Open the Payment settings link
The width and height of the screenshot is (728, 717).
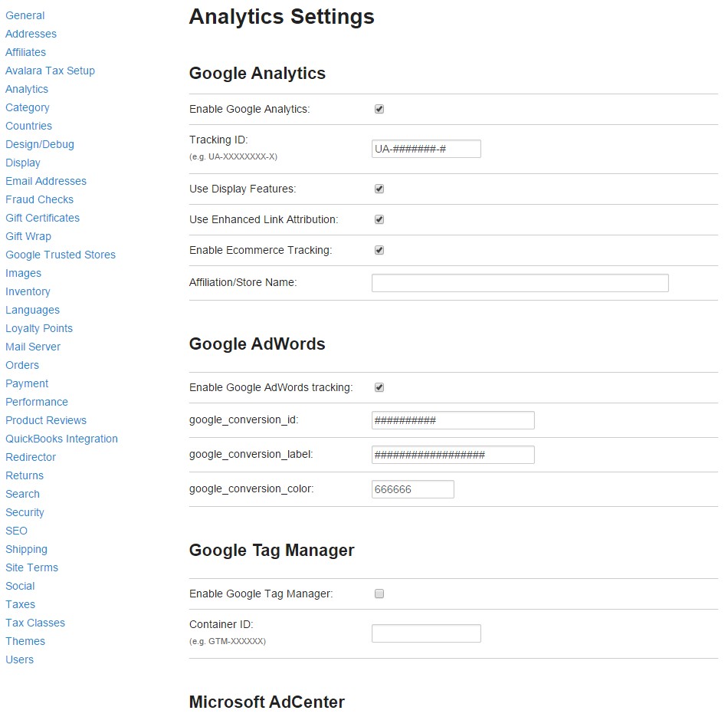[27, 384]
